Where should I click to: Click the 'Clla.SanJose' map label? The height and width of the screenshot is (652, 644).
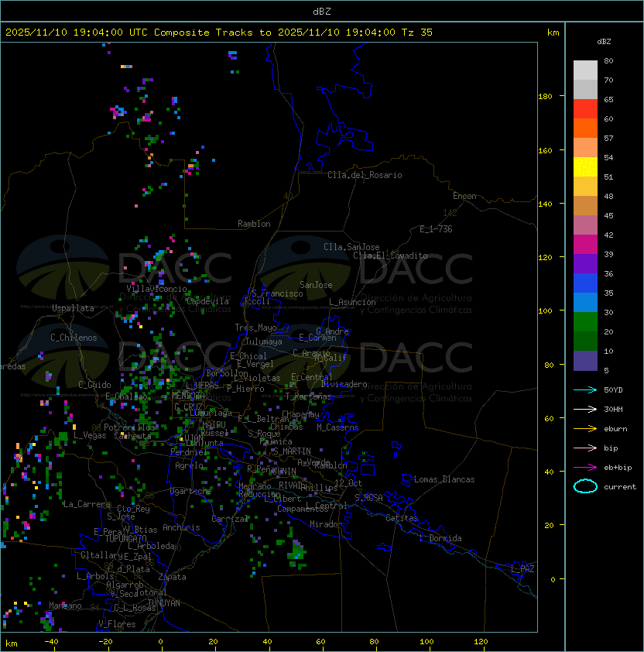coord(351,247)
